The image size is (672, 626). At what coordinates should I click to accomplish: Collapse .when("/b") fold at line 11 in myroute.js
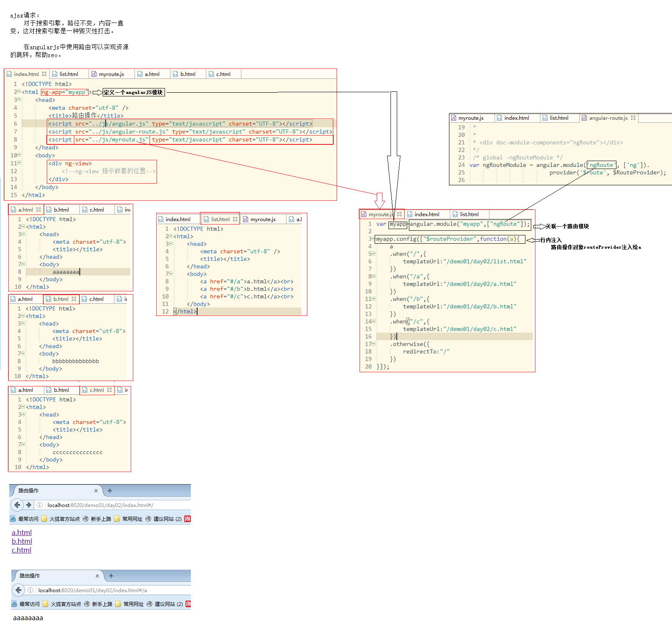click(x=373, y=298)
